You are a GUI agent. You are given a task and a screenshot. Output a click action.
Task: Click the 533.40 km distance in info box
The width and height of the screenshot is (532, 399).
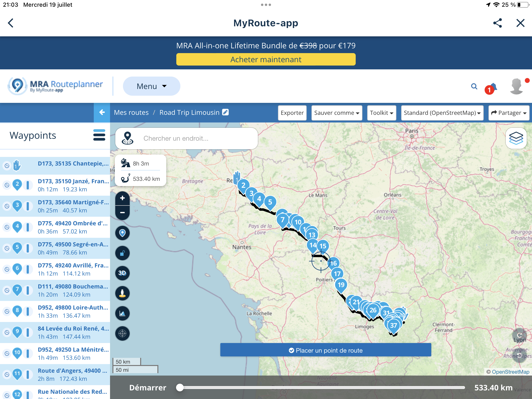[146, 179]
